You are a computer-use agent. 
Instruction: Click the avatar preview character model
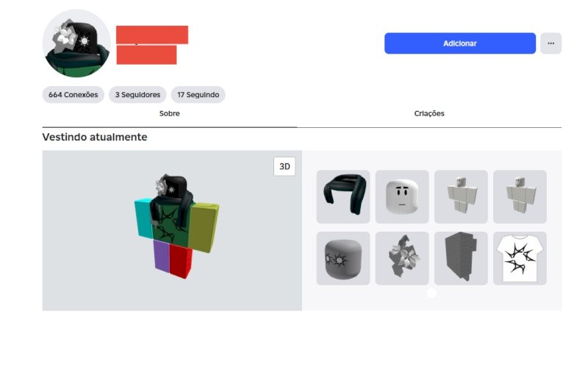tap(176, 227)
